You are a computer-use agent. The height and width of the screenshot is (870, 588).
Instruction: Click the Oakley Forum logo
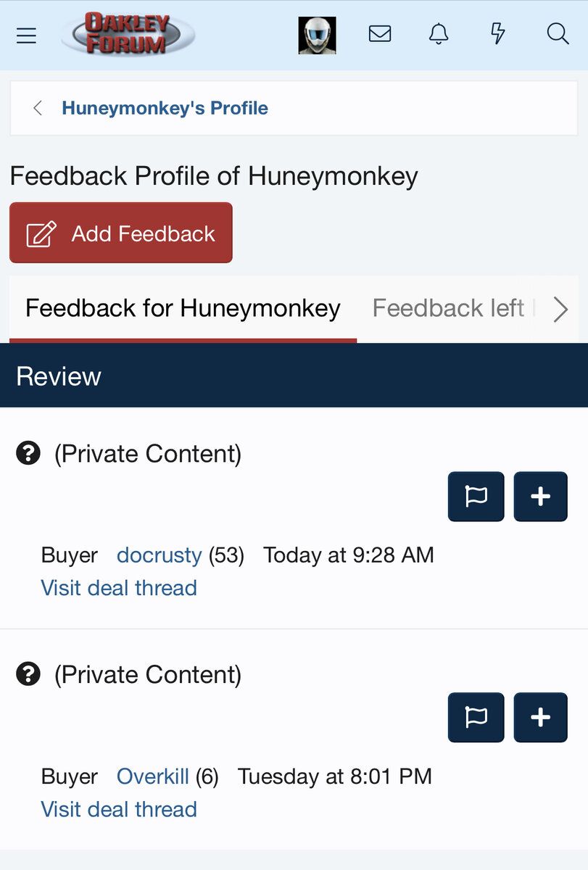point(128,34)
